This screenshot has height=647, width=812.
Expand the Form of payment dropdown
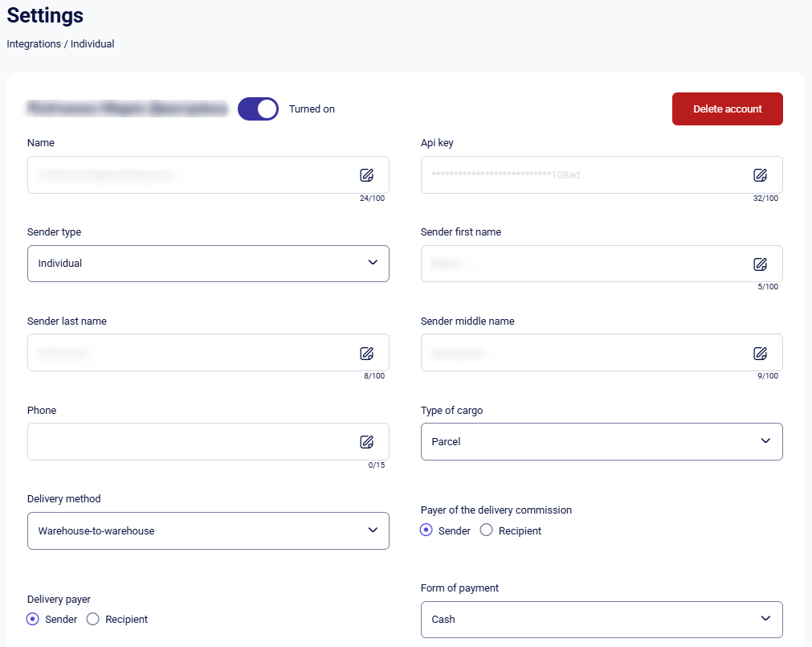(x=602, y=620)
